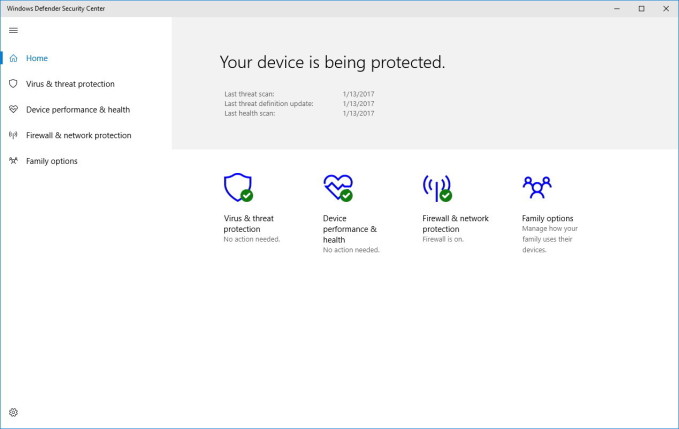Open Device performance & health sidebar item

coord(78,110)
